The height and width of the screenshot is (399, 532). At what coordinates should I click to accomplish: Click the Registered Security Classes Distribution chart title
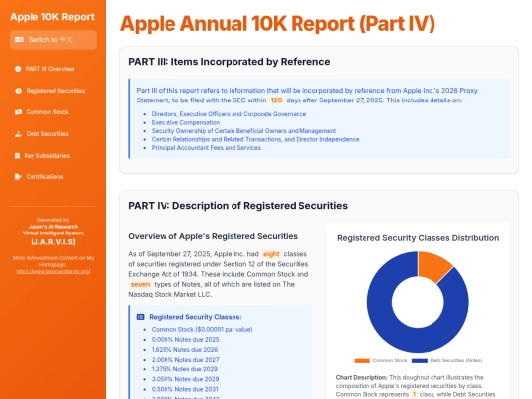[418, 238]
